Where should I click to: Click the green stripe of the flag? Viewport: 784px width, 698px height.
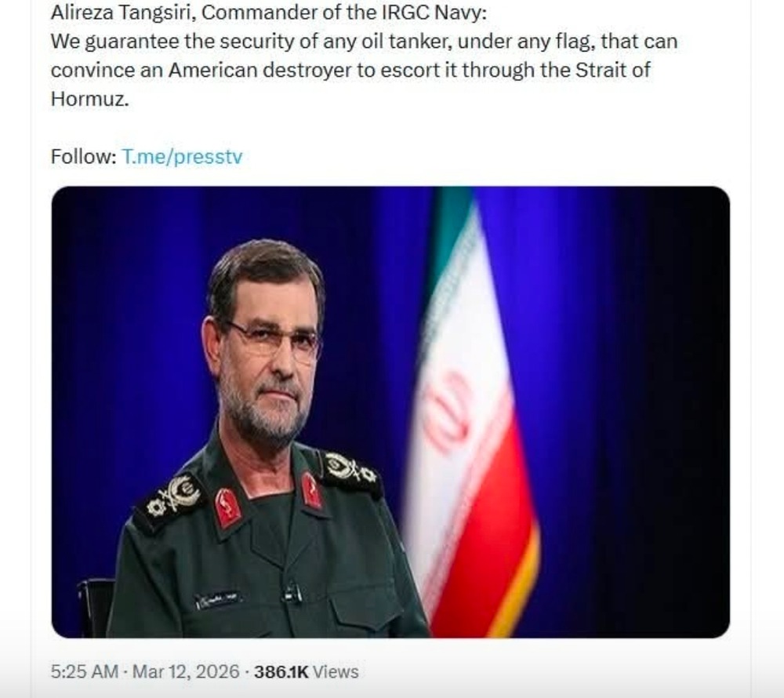click(448, 235)
